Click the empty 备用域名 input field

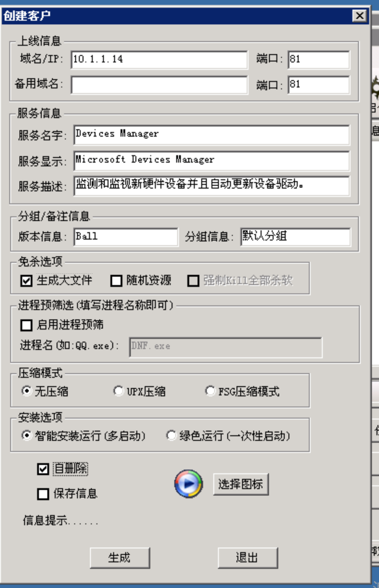[x=160, y=85]
